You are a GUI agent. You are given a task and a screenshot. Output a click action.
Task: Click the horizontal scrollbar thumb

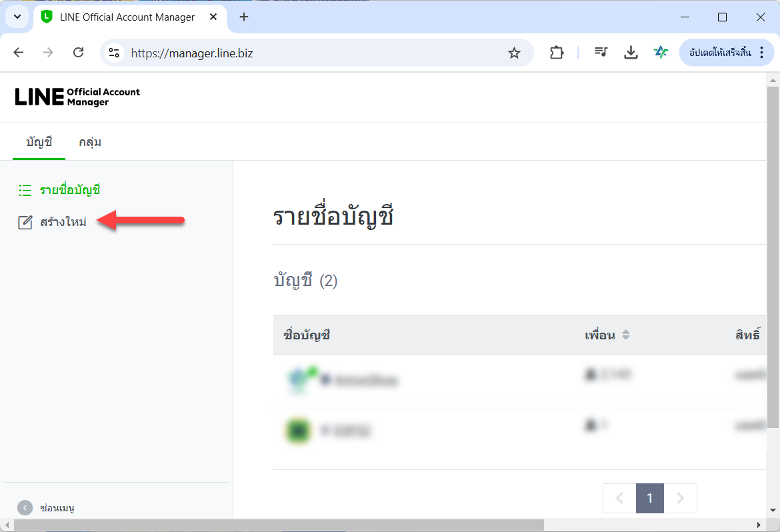pyautogui.click(x=279, y=525)
